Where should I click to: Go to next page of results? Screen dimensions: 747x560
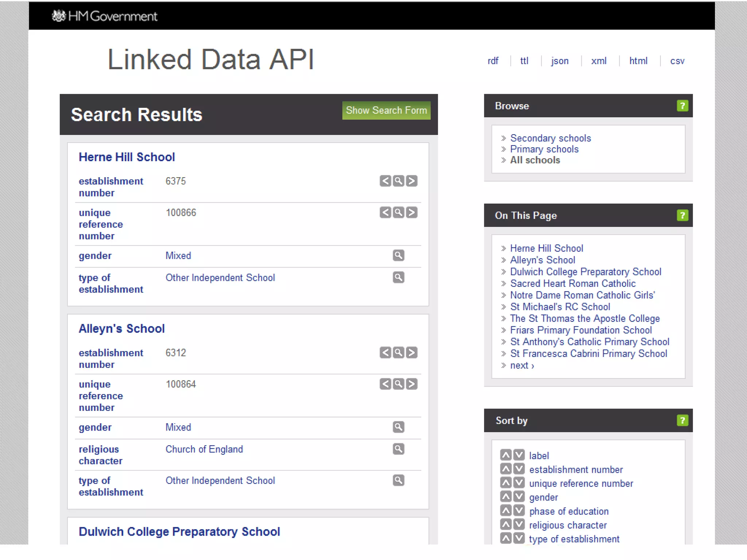pyautogui.click(x=522, y=365)
